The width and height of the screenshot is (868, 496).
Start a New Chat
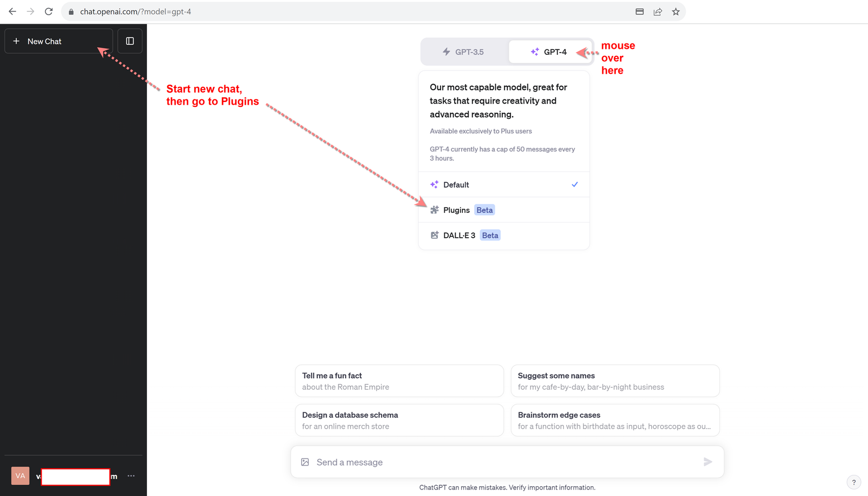pos(59,41)
